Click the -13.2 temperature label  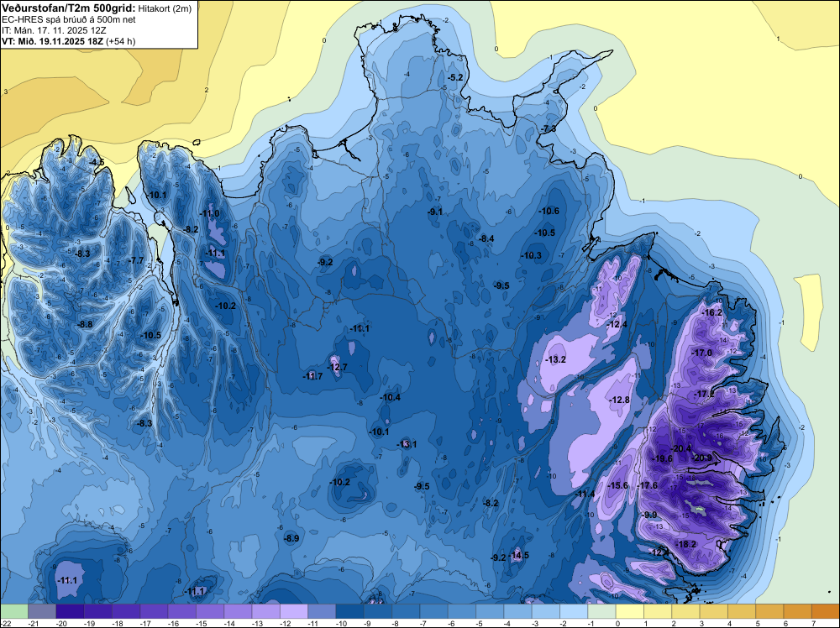(x=555, y=359)
